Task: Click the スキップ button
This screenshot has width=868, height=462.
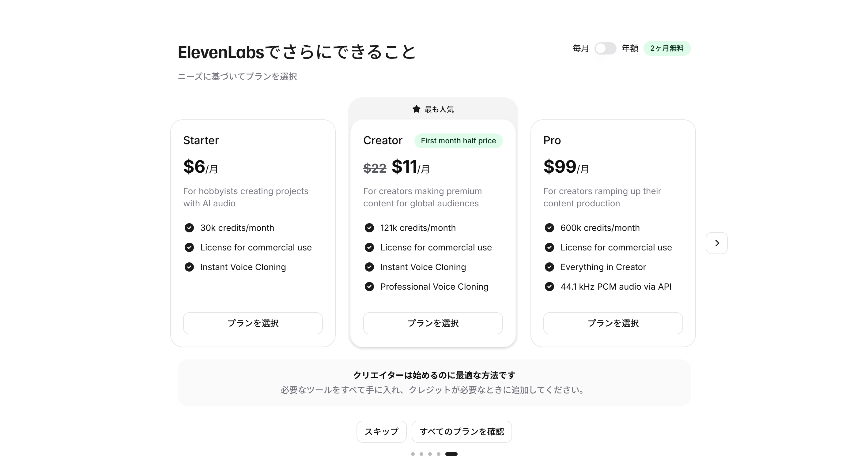Action: (x=381, y=431)
